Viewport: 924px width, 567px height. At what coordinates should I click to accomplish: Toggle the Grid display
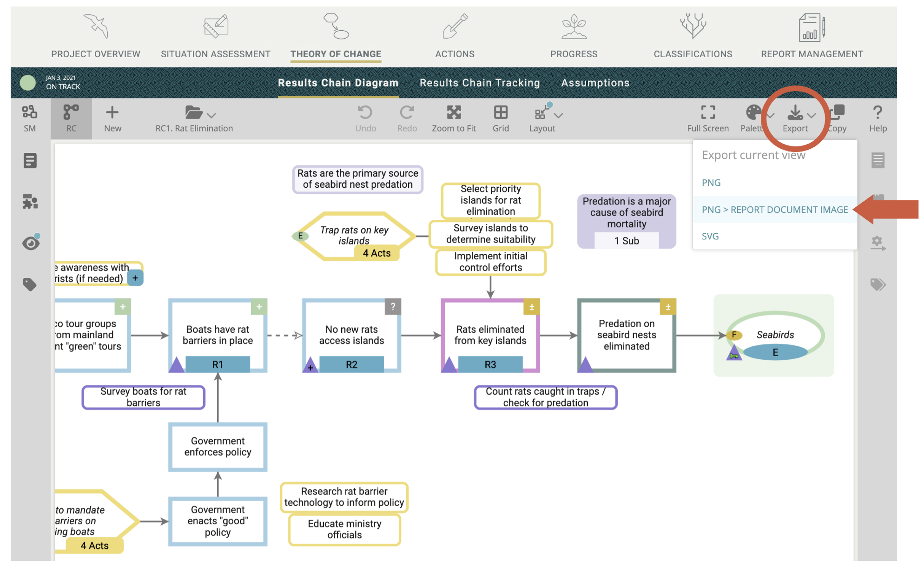point(501,112)
